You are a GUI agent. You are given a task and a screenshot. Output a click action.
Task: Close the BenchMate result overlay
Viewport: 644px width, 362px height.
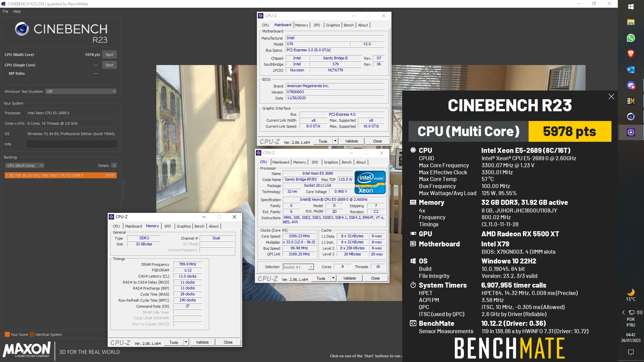[611, 97]
